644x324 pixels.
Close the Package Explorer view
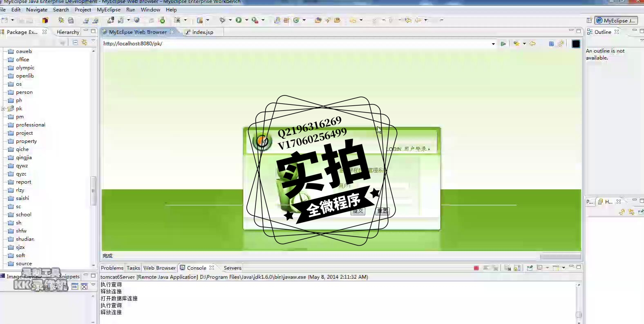tap(45, 32)
